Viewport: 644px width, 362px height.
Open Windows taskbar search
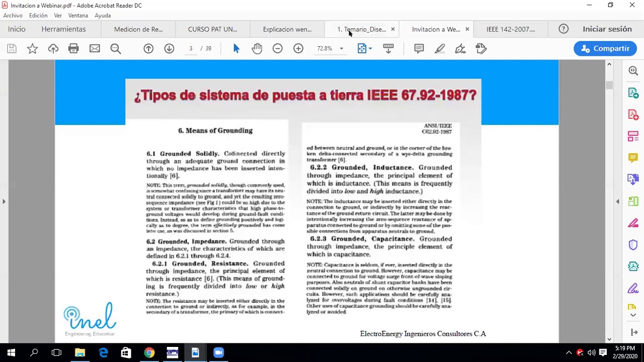pyautogui.click(x=34, y=352)
